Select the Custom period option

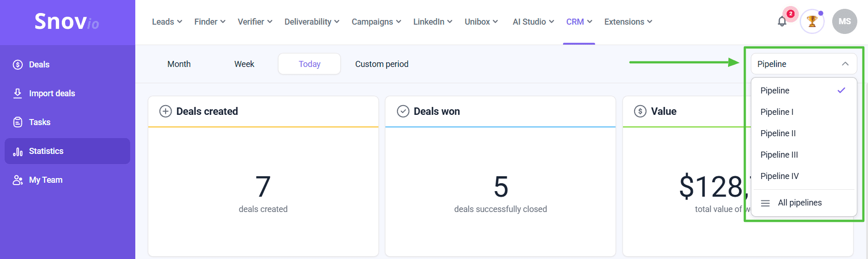point(382,64)
